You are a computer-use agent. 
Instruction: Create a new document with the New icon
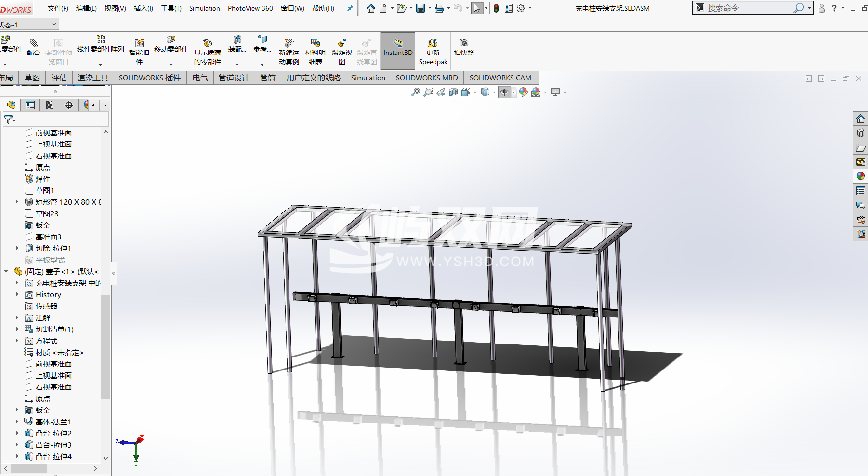pyautogui.click(x=383, y=8)
